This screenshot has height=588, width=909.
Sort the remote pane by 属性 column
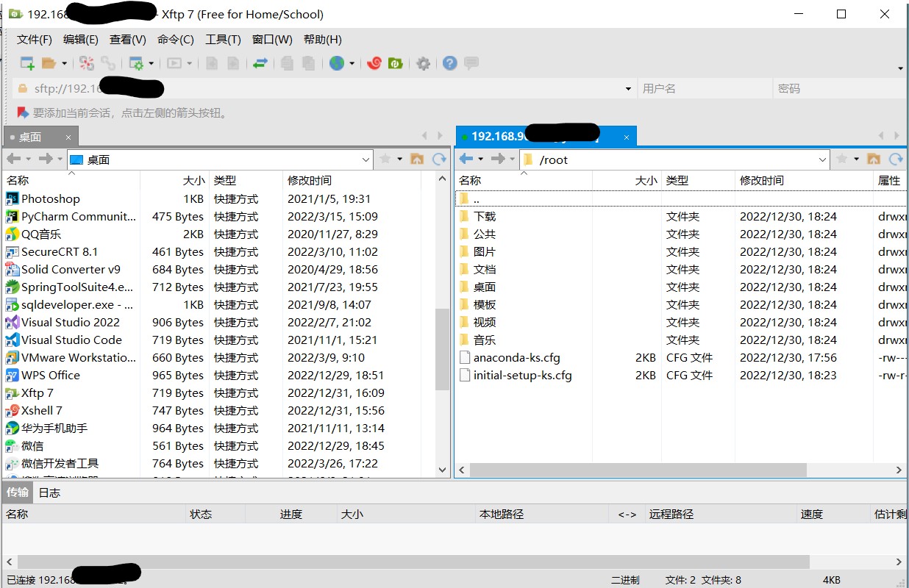coord(891,180)
